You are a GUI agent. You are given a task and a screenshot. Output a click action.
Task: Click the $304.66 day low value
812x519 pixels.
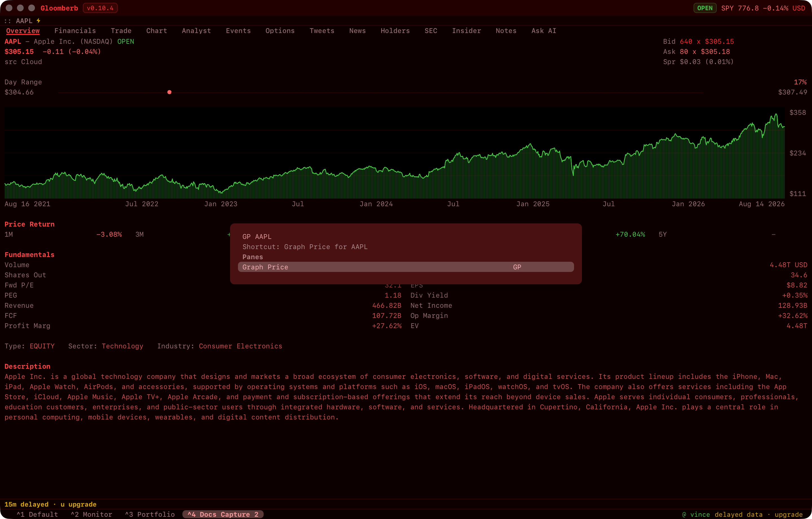click(x=19, y=92)
